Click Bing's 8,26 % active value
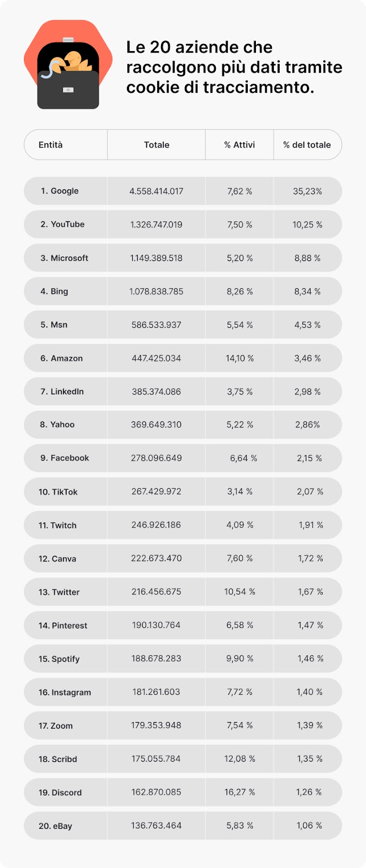 click(x=240, y=291)
